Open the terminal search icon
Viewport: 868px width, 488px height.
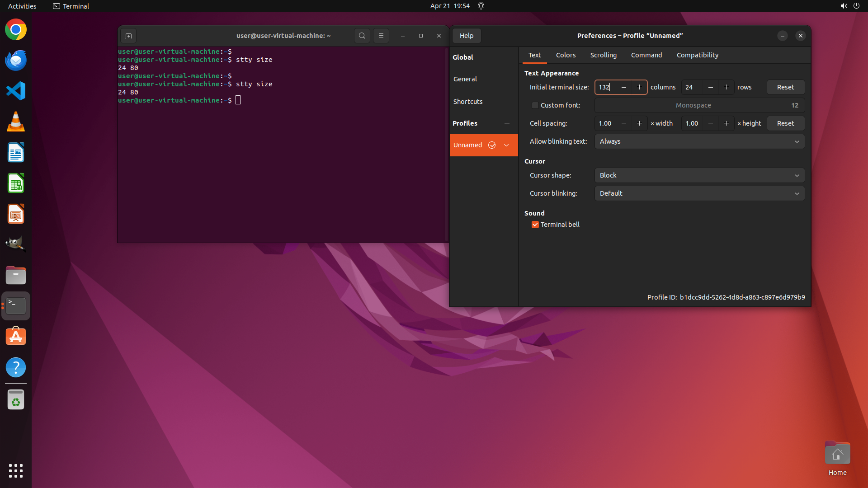[362, 36]
